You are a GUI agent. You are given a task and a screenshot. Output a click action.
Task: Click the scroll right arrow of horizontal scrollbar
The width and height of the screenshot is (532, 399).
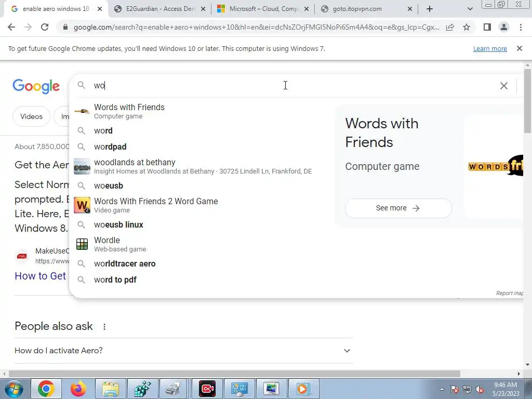coord(518,374)
